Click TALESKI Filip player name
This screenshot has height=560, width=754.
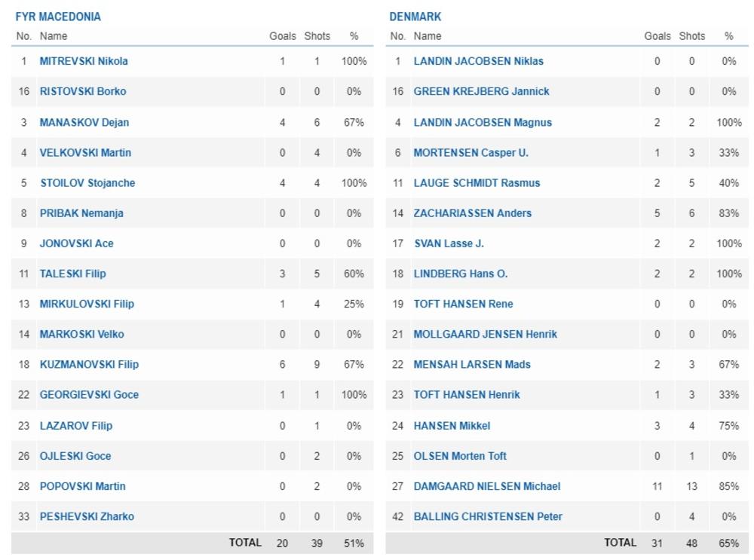[x=73, y=274]
